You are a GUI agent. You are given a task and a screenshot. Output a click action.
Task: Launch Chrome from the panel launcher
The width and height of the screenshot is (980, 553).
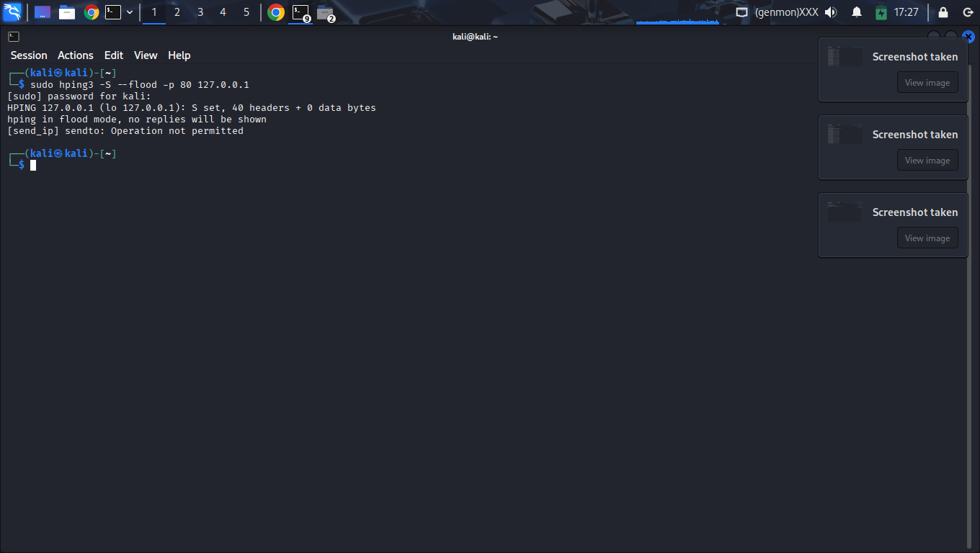pos(92,12)
